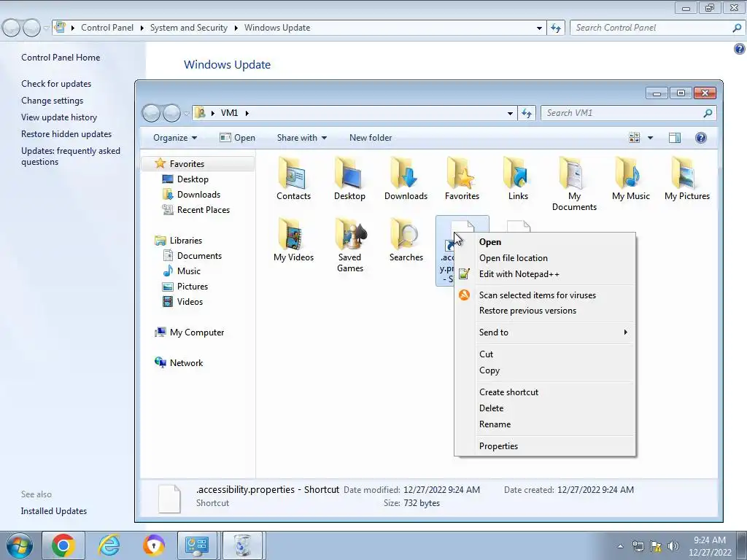Click the change view icon in VM1 toolbar

(x=635, y=138)
